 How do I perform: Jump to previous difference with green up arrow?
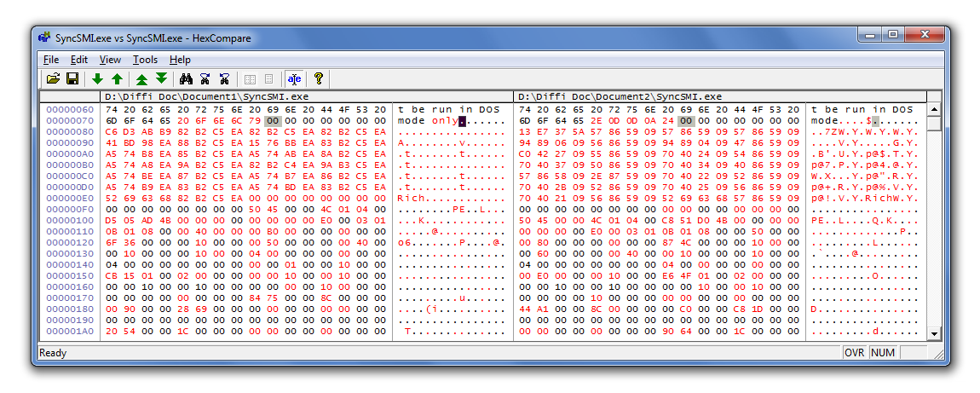(x=117, y=78)
